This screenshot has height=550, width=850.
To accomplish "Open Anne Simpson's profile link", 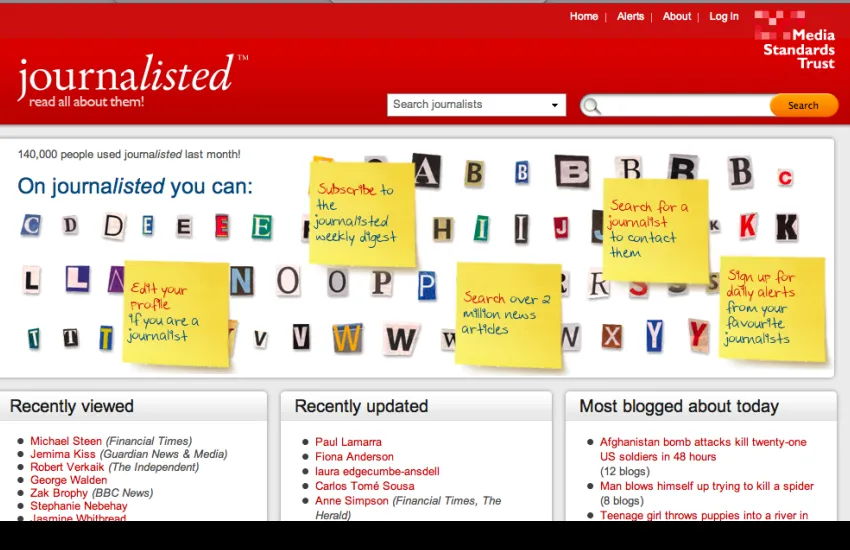I will [351, 501].
